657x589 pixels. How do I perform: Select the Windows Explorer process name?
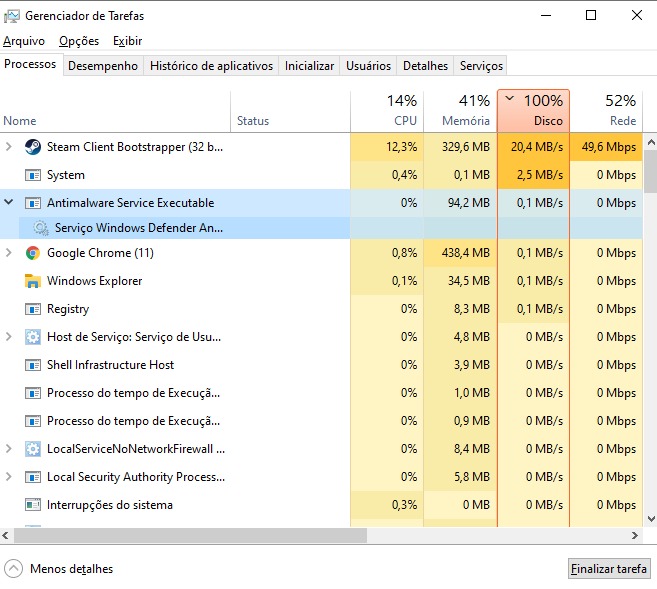click(94, 281)
